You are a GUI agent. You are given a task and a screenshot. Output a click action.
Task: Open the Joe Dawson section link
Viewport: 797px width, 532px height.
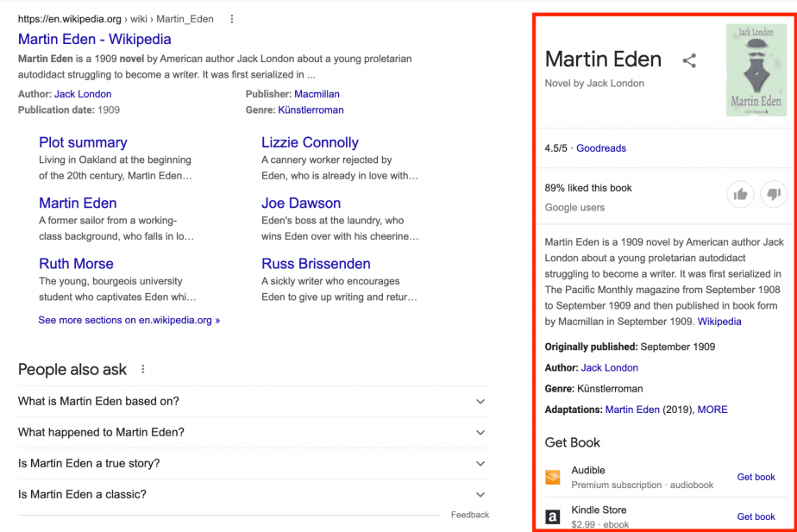pyautogui.click(x=301, y=203)
